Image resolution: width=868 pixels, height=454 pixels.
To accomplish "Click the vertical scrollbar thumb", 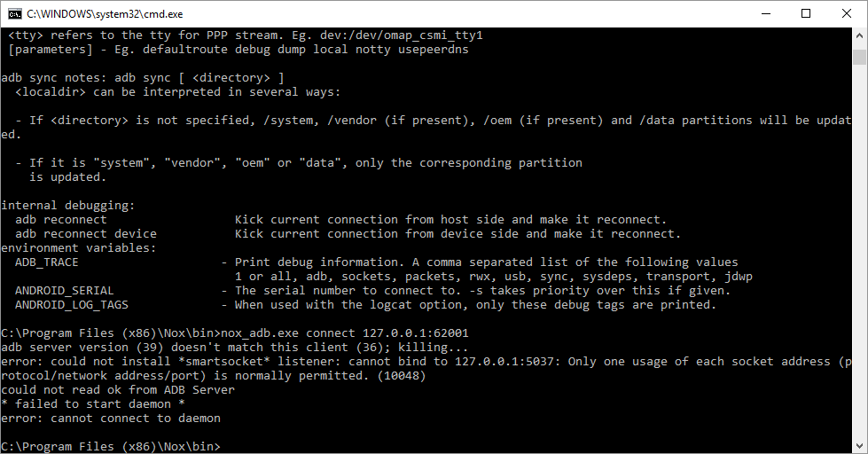I will 860,57.
